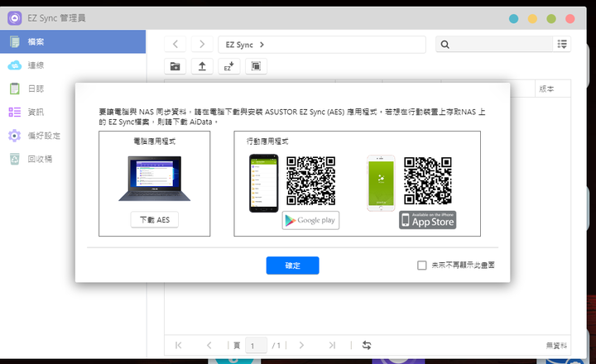This screenshot has height=364, width=596.
Task: Click the iPhone QR code
Action: [x=428, y=181]
